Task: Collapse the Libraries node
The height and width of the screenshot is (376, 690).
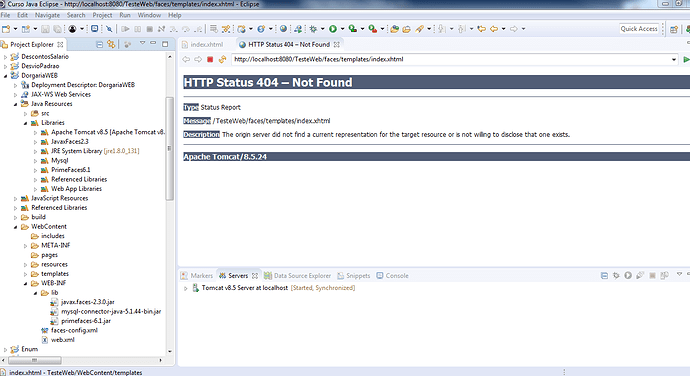Action: (25, 123)
